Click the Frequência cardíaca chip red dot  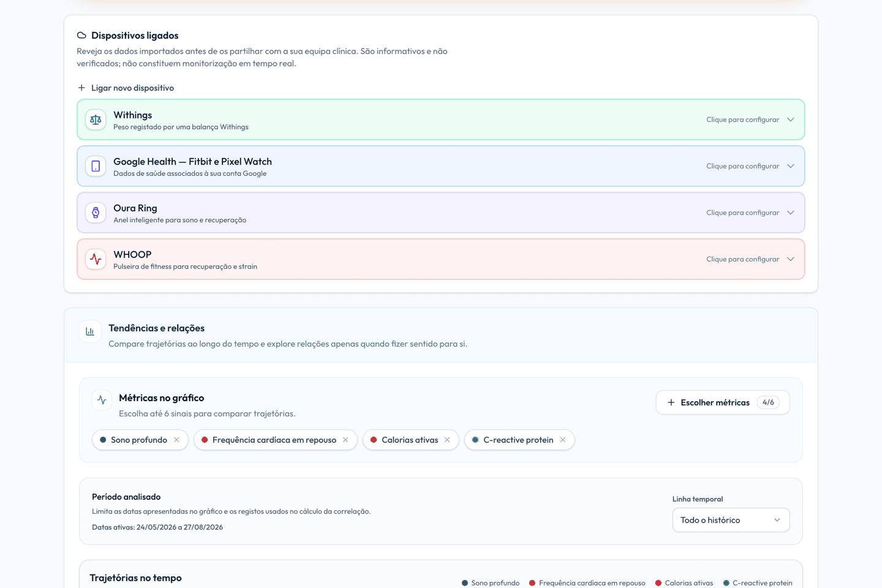click(x=205, y=440)
